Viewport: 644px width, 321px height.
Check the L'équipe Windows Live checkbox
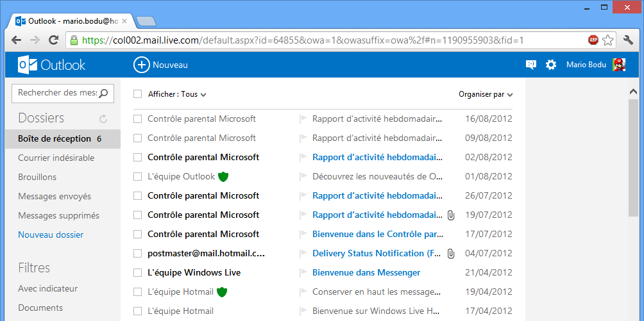pyautogui.click(x=138, y=272)
